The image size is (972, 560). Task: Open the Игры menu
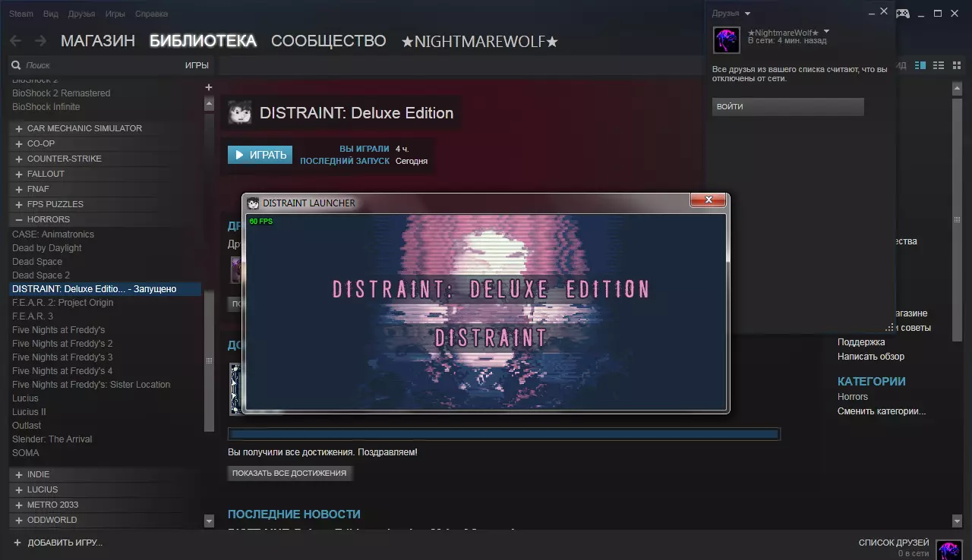tap(115, 14)
